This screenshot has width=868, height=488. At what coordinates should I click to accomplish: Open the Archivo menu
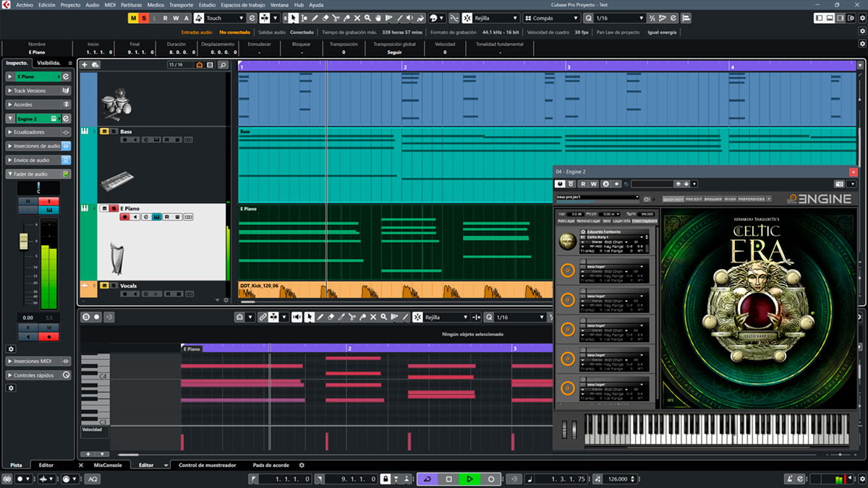(25, 4)
